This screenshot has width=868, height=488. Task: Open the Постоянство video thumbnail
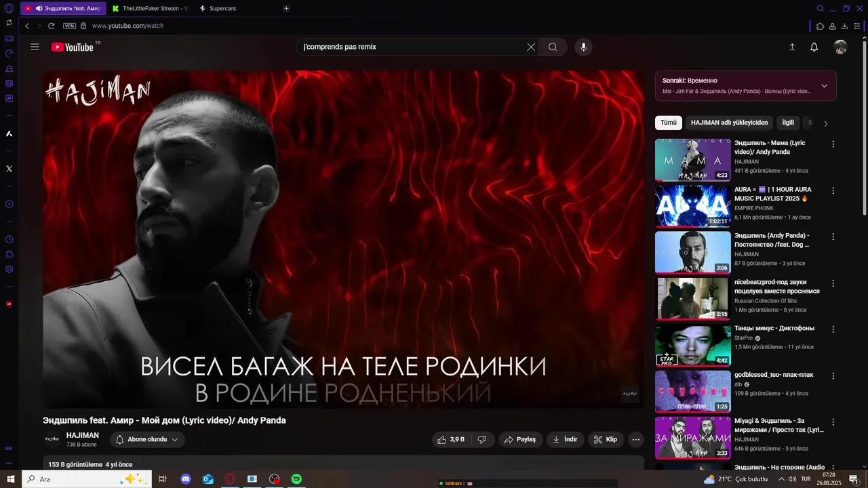693,252
